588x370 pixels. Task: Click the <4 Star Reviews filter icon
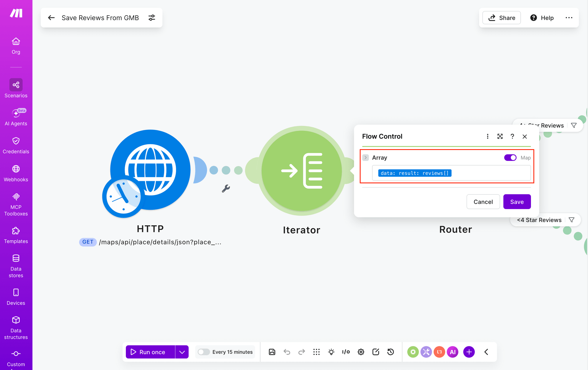tap(572, 220)
